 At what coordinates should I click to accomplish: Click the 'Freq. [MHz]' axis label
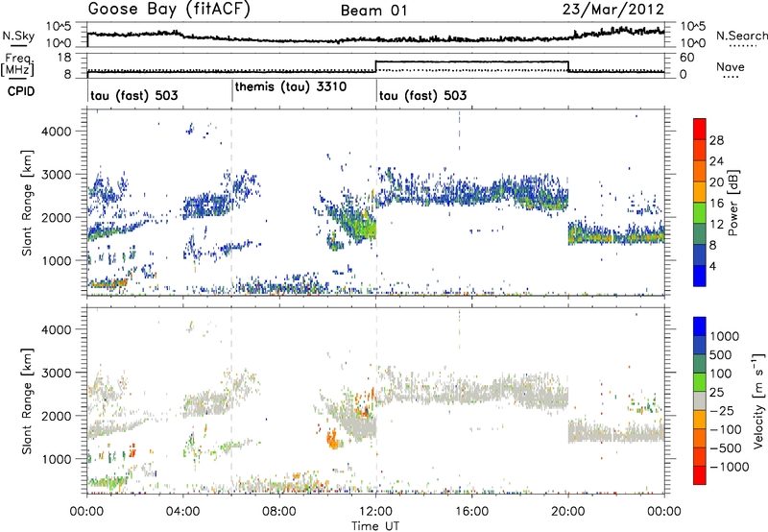(x=19, y=65)
